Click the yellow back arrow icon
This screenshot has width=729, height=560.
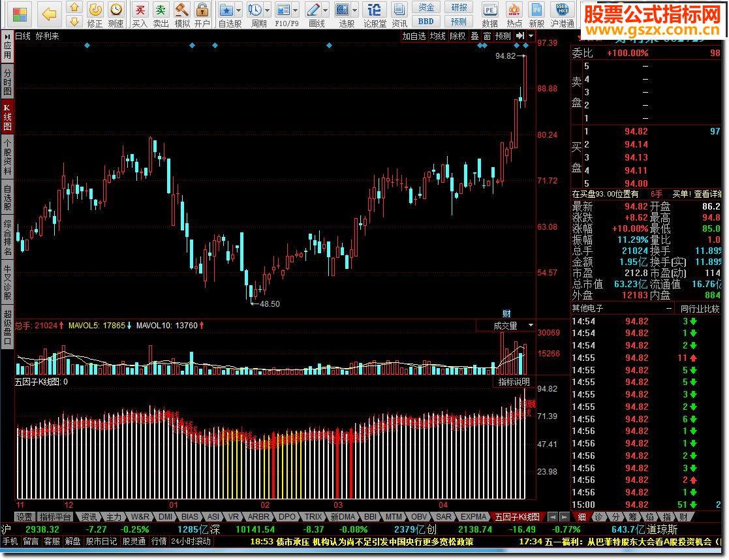coord(49,14)
